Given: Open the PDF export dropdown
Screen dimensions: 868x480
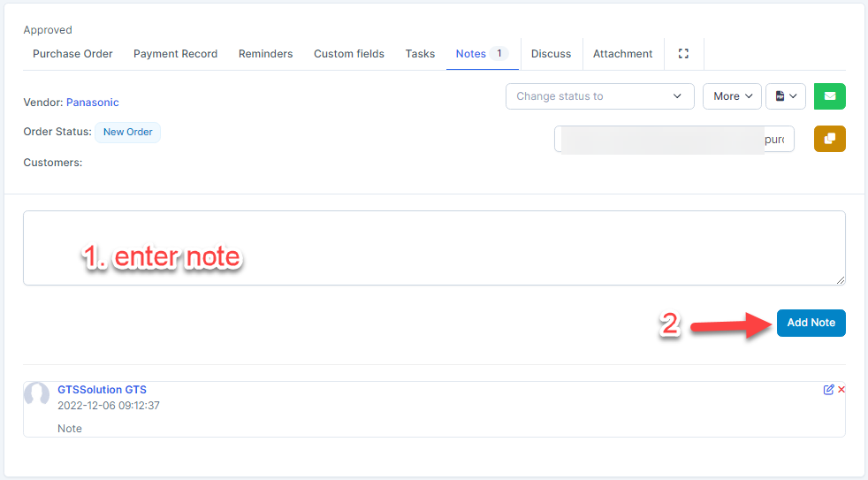Looking at the screenshot, I should (785, 96).
